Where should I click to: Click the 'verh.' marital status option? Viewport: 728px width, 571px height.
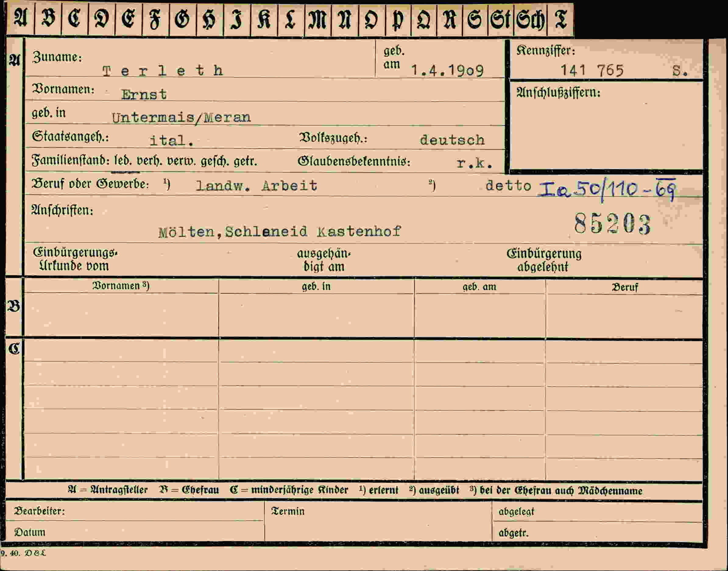click(150, 161)
